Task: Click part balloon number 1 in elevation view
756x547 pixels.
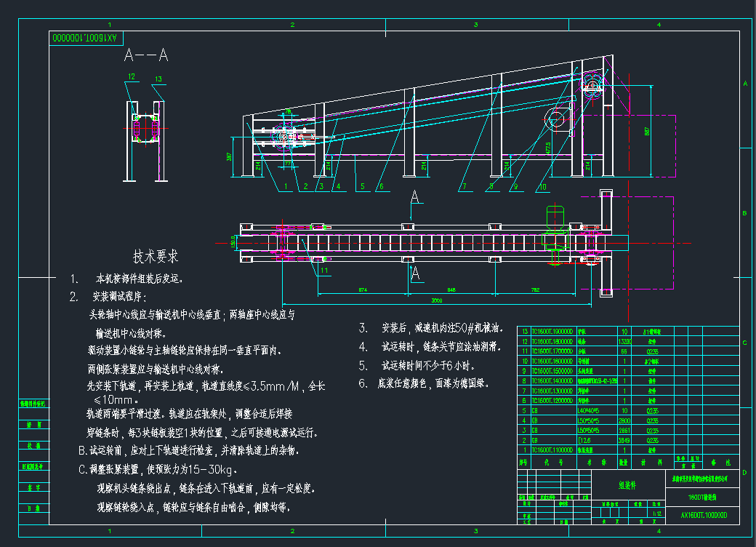Action: tap(287, 186)
